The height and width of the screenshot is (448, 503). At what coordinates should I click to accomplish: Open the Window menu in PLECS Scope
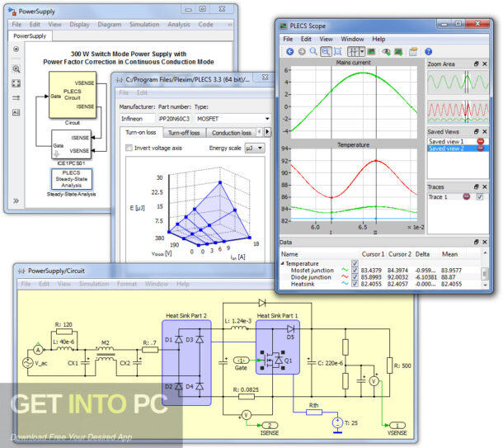[x=352, y=39]
